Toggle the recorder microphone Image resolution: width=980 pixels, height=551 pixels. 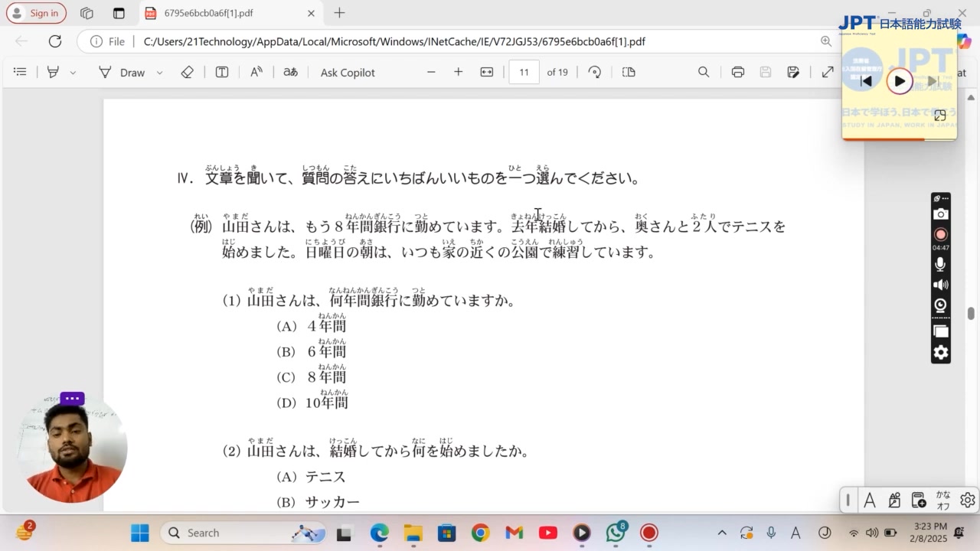click(941, 264)
